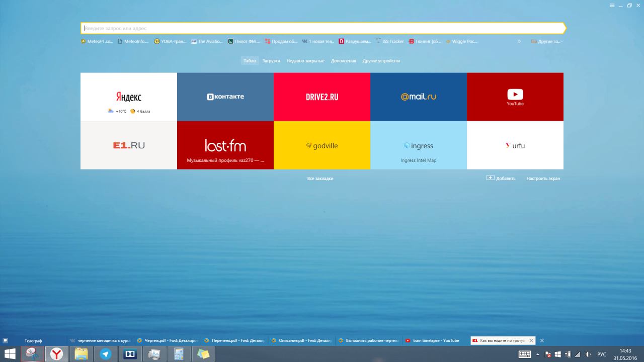Open Настроить экран settings

click(543, 178)
